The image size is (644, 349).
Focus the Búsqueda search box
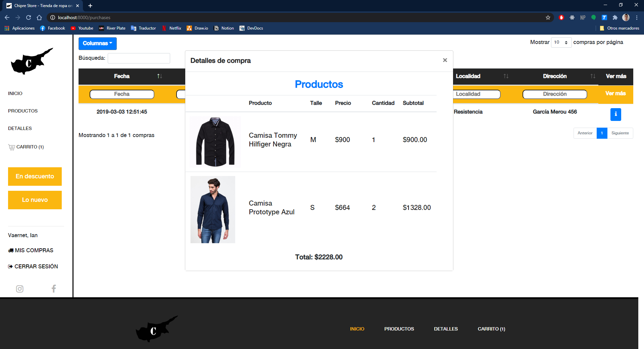point(139,58)
